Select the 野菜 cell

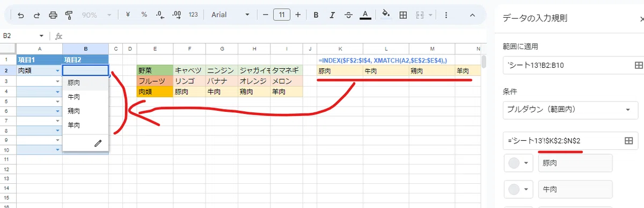pyautogui.click(x=155, y=70)
